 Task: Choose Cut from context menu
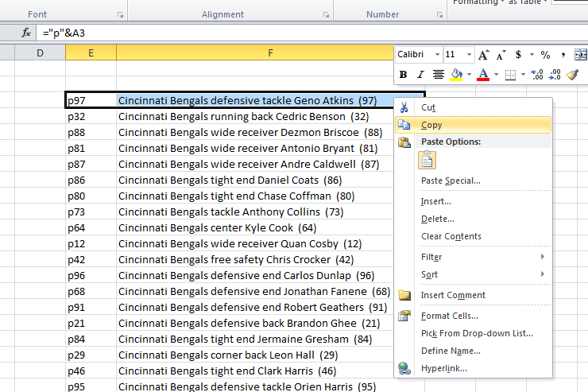[x=474, y=107]
